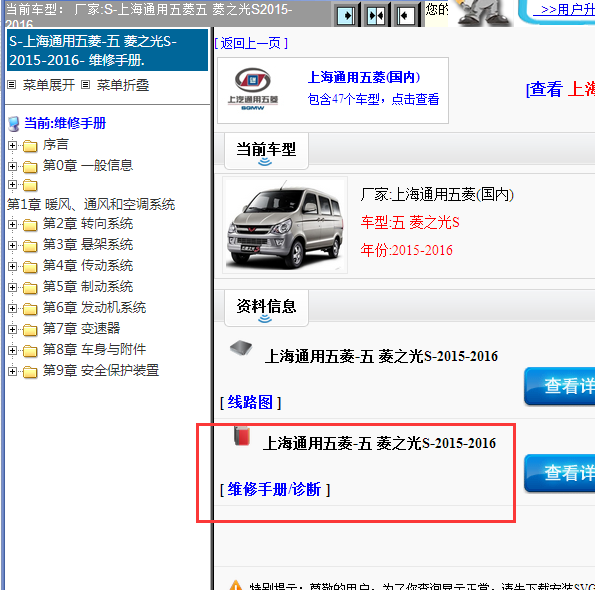595x590 pixels.
Task: Click the folder icon for 第2章 转向系统
Action: pos(30,225)
